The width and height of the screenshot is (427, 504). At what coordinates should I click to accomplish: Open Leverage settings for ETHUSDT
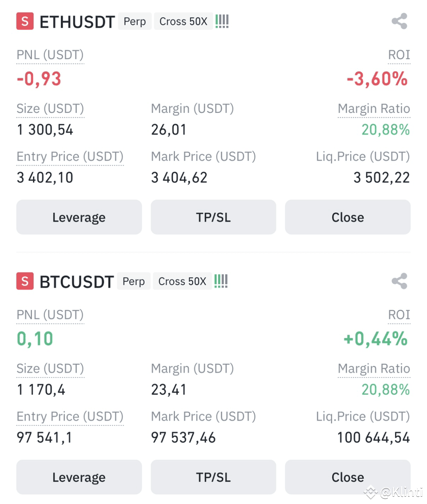pyautogui.click(x=79, y=217)
